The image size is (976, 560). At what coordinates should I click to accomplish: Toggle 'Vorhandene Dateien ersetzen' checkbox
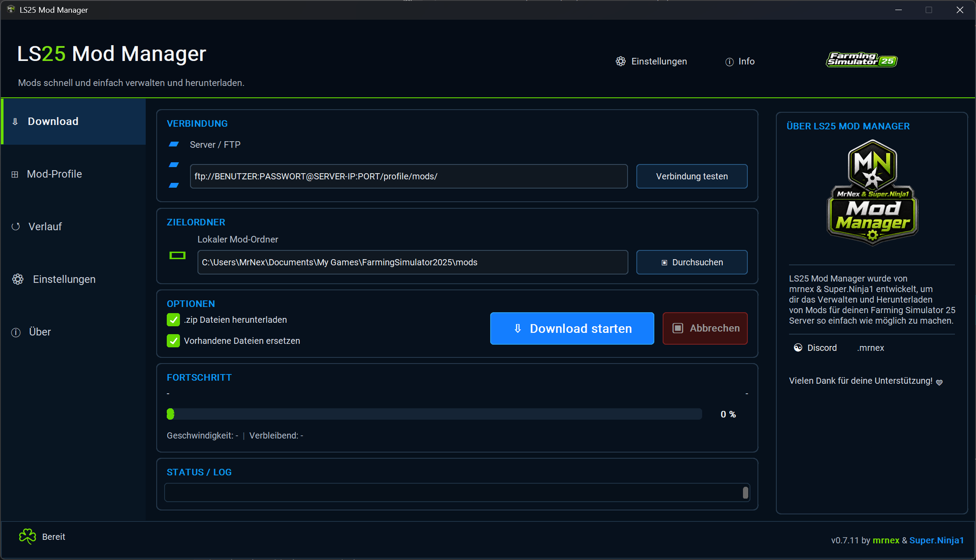173,341
